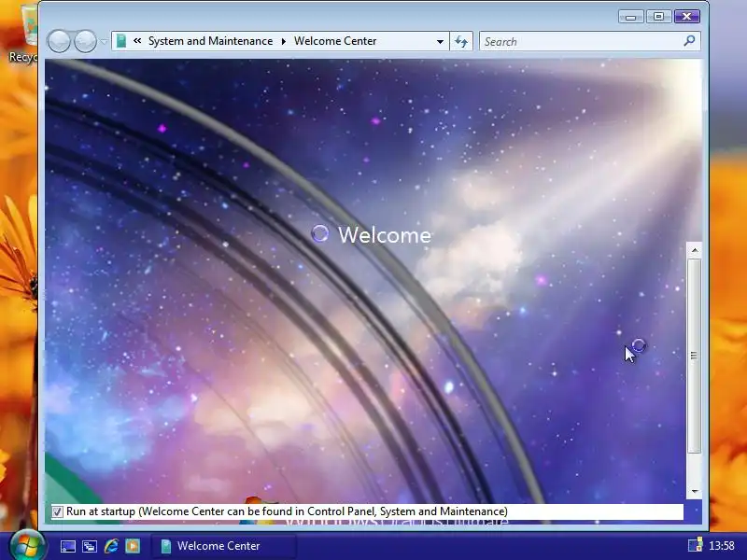This screenshot has width=747, height=560.
Task: Open the address bar history dropdown
Action: coord(440,42)
